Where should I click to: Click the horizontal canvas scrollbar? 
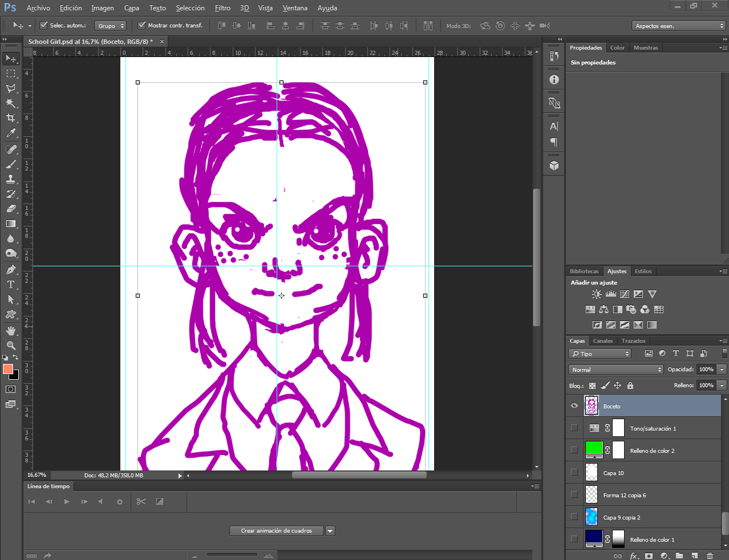point(359,475)
